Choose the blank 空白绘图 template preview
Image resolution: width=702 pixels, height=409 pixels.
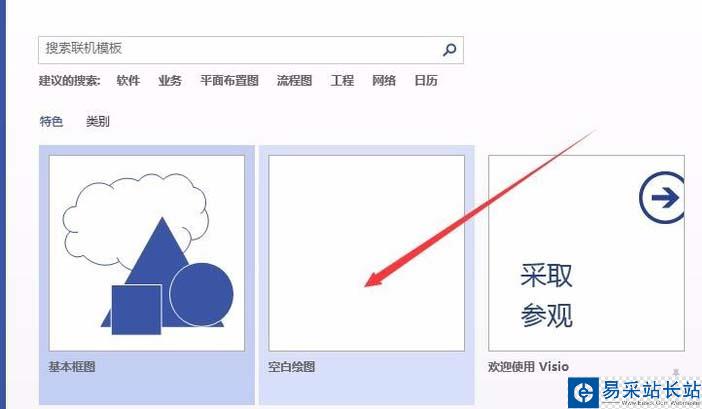366,253
